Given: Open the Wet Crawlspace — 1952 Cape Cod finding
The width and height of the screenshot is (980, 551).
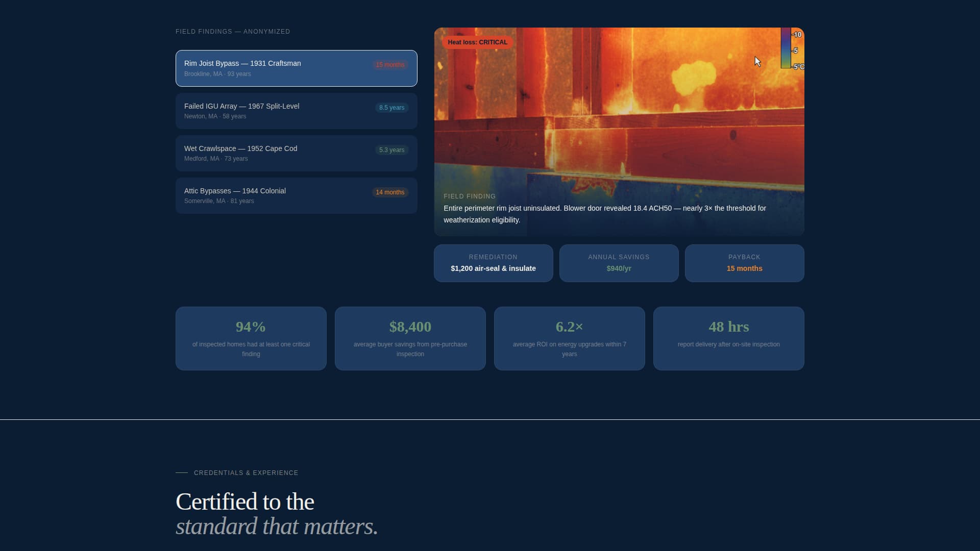Looking at the screenshot, I should point(296,153).
